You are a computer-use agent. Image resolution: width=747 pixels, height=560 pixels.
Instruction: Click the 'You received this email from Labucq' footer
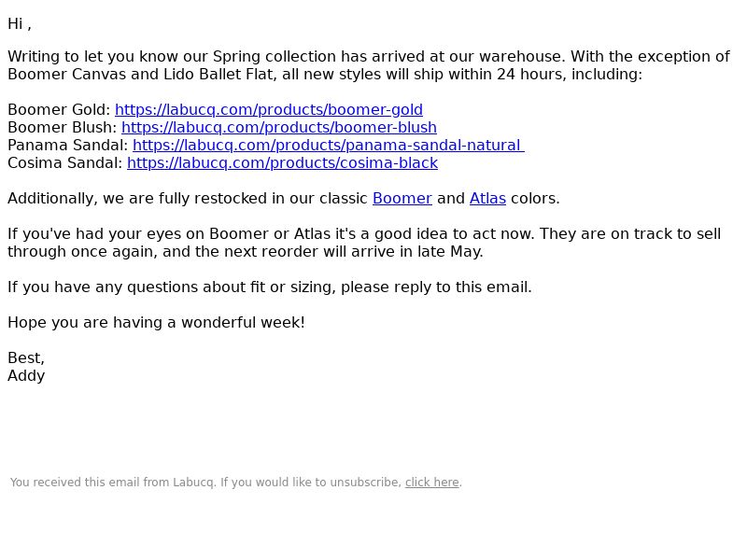pos(236,483)
